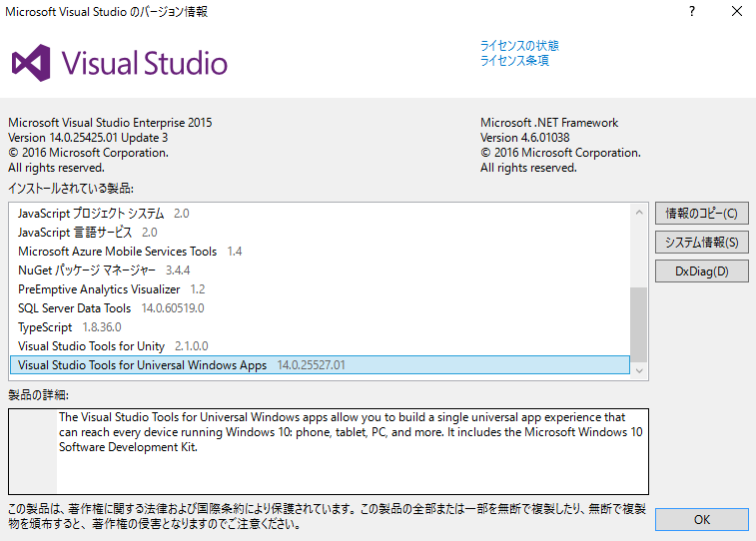Click Microsoft .NET Framework text
The height and width of the screenshot is (541, 756).
click(x=549, y=123)
